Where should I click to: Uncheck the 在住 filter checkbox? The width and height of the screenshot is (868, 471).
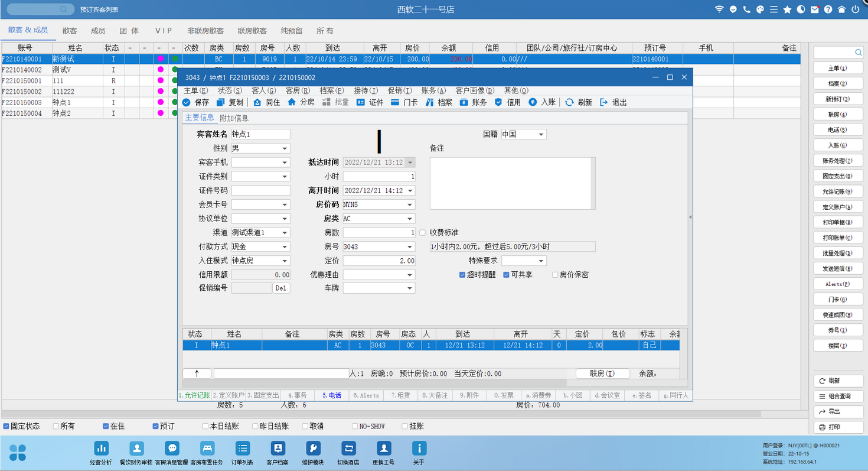[x=106, y=426]
